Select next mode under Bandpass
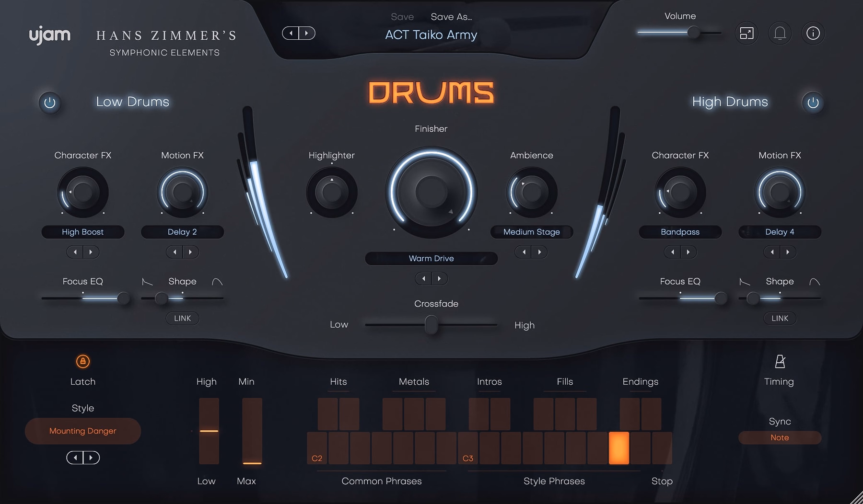The image size is (863, 504). (x=688, y=252)
